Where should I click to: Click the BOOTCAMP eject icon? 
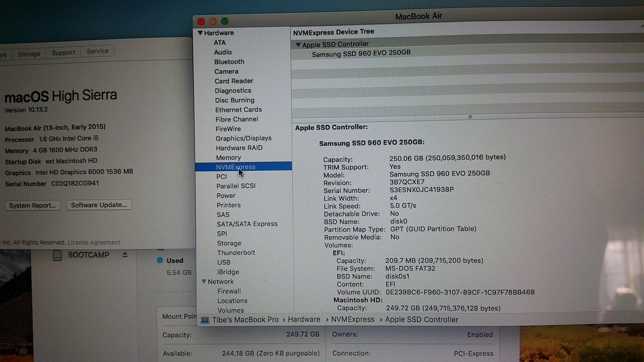(125, 255)
